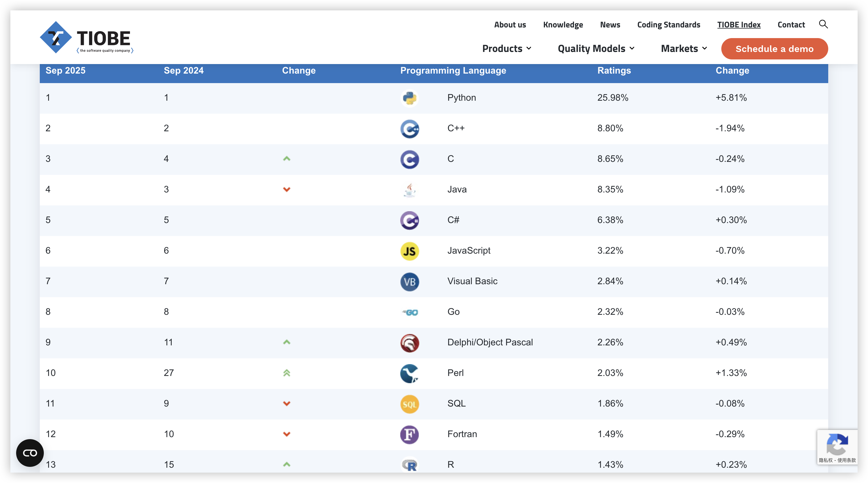The width and height of the screenshot is (868, 483).
Task: Click Schedule a demo button
Action: (x=774, y=49)
